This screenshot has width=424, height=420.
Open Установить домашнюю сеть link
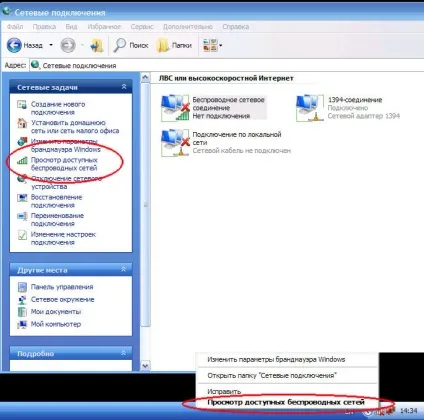click(75, 127)
